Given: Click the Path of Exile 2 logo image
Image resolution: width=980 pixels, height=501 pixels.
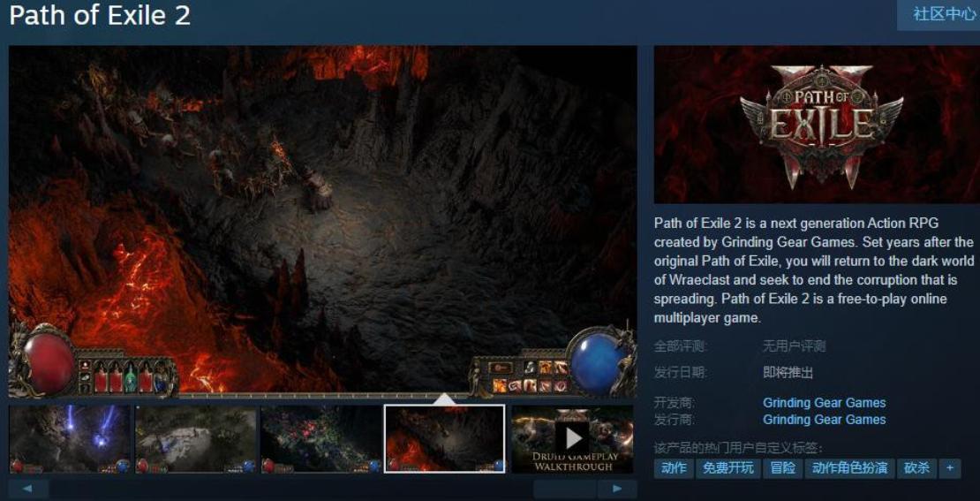Looking at the screenshot, I should [817, 125].
